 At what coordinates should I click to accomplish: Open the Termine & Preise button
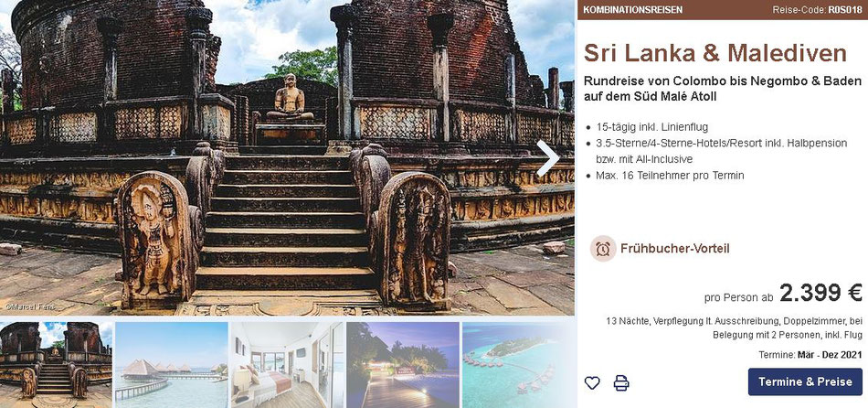tap(805, 381)
